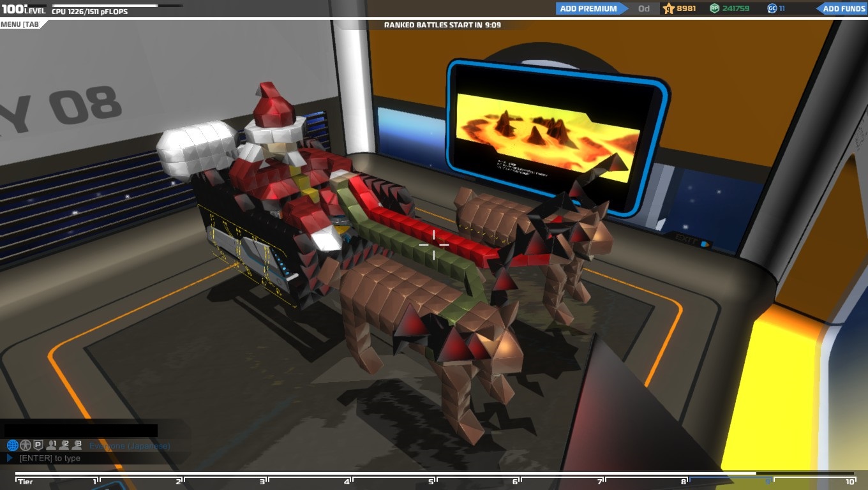868x490 pixels.
Task: Click the 0d premium days counter
Action: [x=644, y=8]
